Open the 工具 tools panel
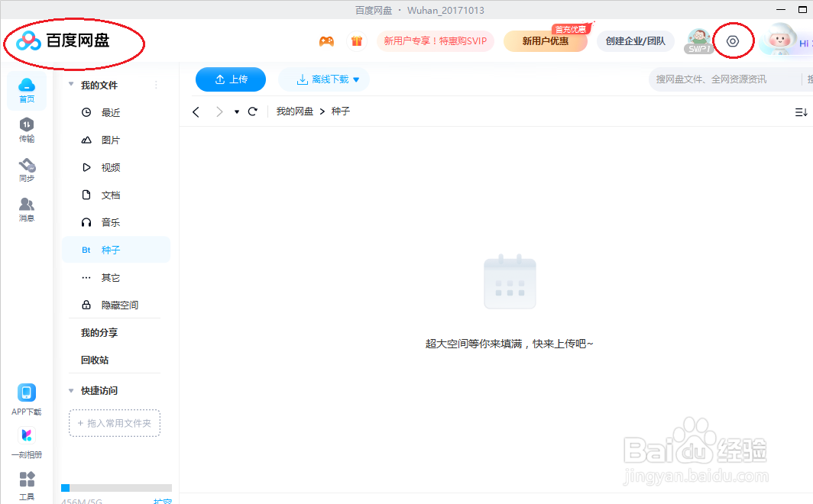Viewport: 813px width, 504px height. 27,486
